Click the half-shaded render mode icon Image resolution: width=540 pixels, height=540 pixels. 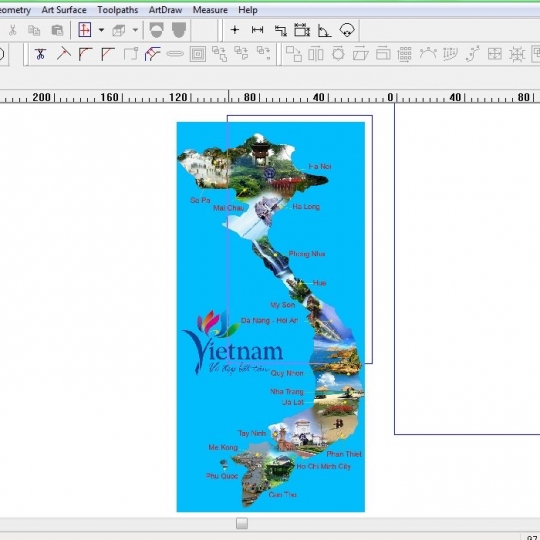[x=157, y=30]
